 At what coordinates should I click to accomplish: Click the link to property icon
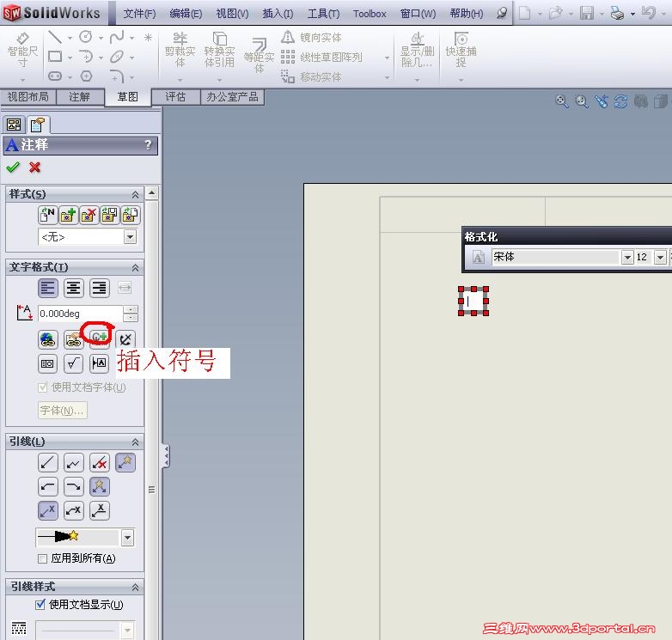[x=74, y=339]
